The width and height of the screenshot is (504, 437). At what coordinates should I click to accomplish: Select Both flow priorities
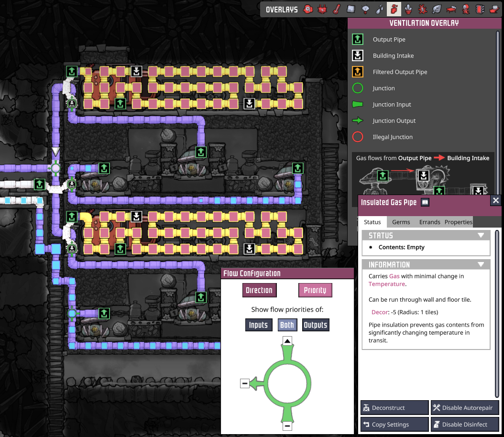pos(287,325)
